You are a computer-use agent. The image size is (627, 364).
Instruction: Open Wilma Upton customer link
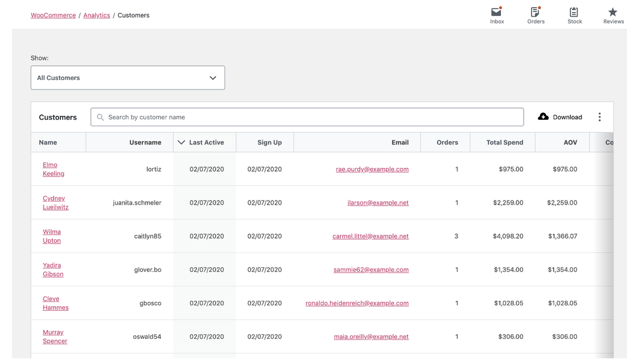(x=52, y=236)
